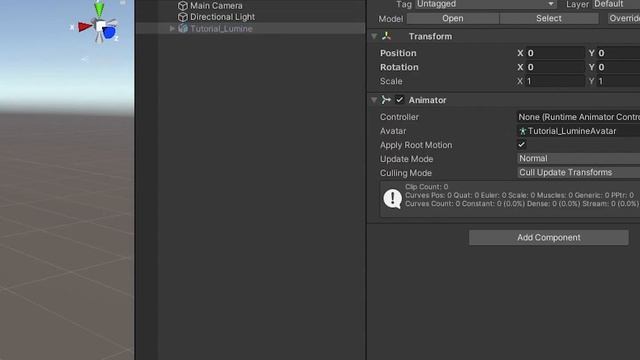Image resolution: width=640 pixels, height=360 pixels.
Task: Click the Avatar field Tutorial_LumineAvatar
Action: [x=578, y=131]
